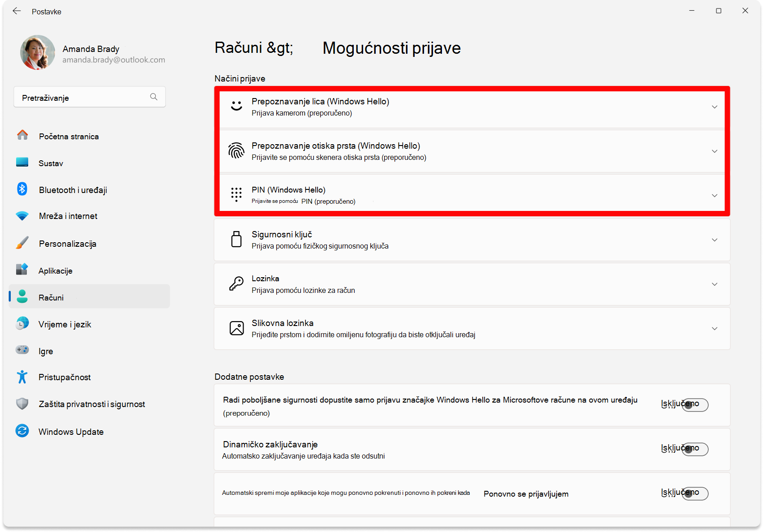
Task: Click the back arrow icon
Action: click(x=17, y=11)
